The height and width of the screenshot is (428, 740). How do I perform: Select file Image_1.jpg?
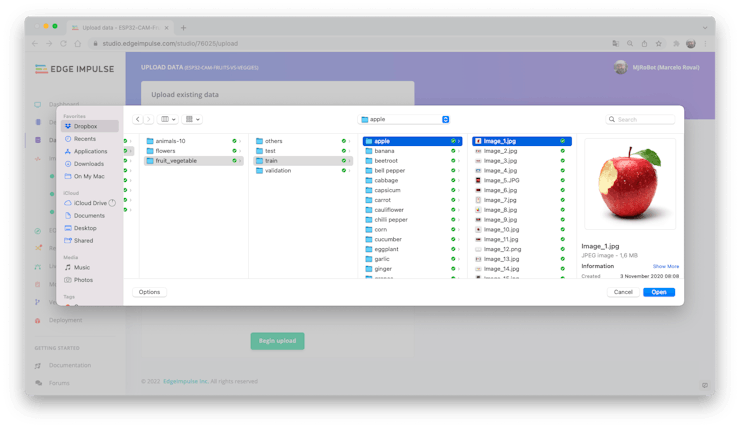click(522, 141)
